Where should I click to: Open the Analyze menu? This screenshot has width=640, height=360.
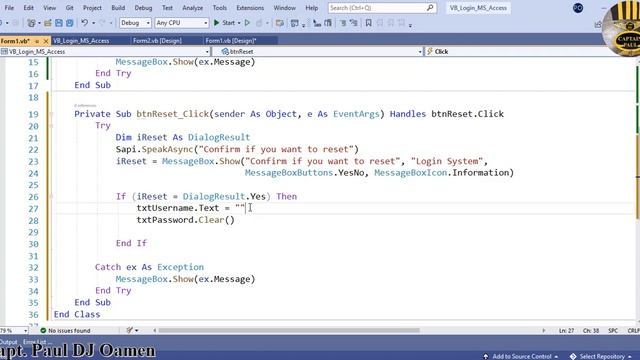(x=193, y=8)
